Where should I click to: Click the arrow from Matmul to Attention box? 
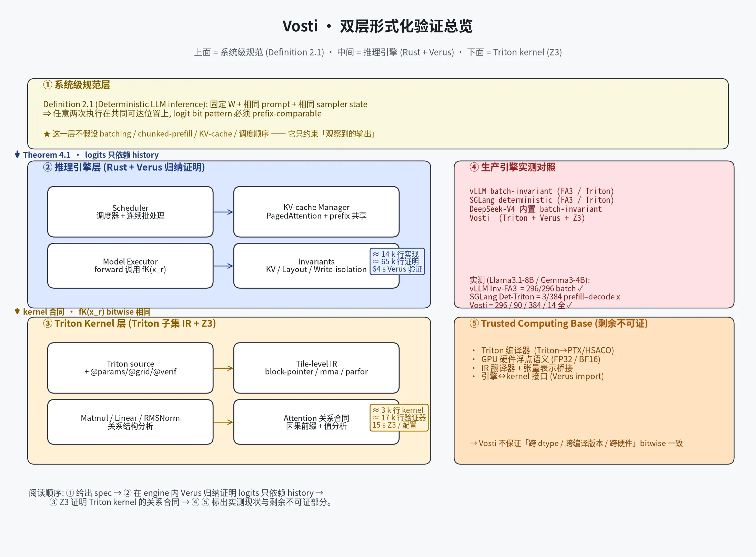[x=223, y=422]
